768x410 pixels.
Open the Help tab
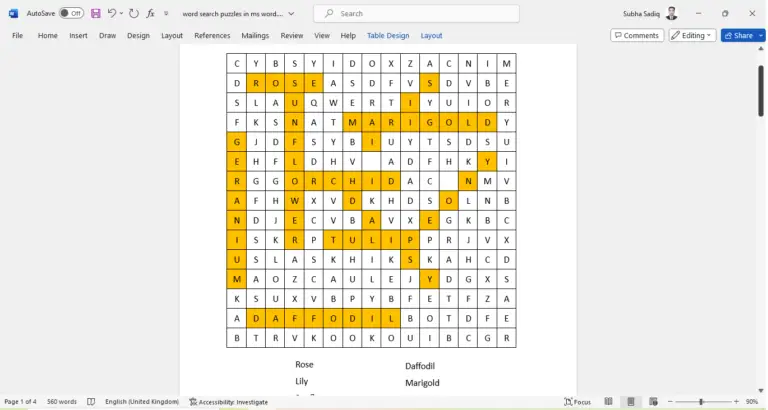point(348,35)
